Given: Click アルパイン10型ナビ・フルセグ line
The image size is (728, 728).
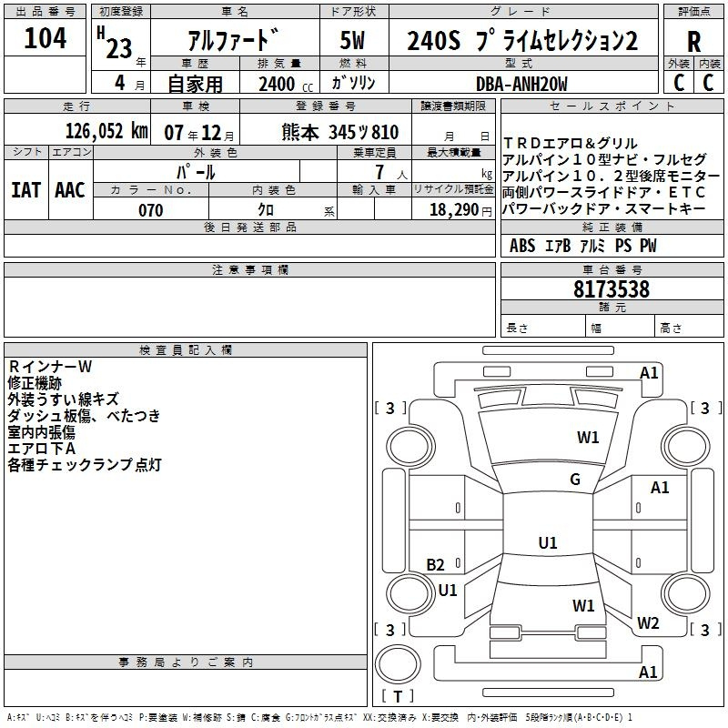Looking at the screenshot, I should click(604, 159).
